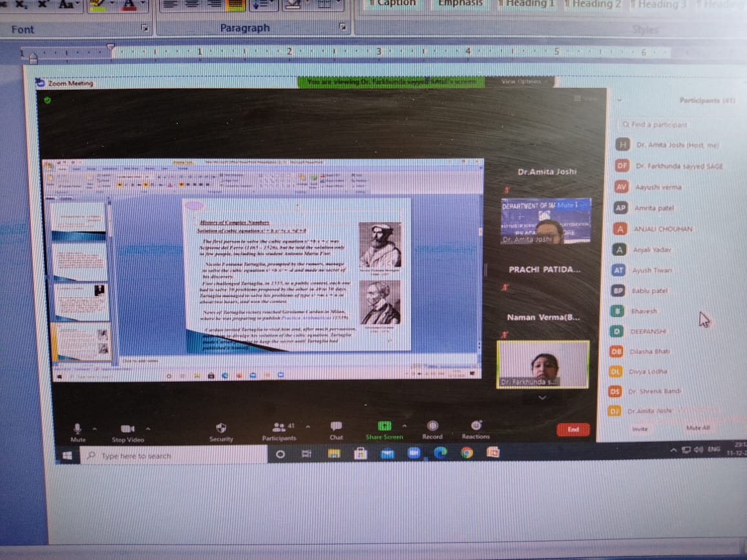Viewport: 747px width, 560px height.
Task: Open the Participants panel button
Action: tap(280, 431)
